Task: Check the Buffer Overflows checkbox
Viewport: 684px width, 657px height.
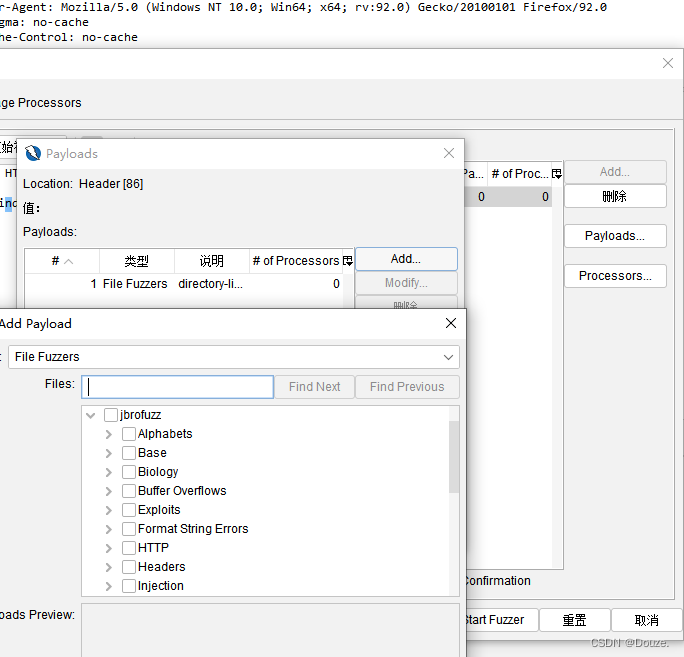Action: [129, 491]
